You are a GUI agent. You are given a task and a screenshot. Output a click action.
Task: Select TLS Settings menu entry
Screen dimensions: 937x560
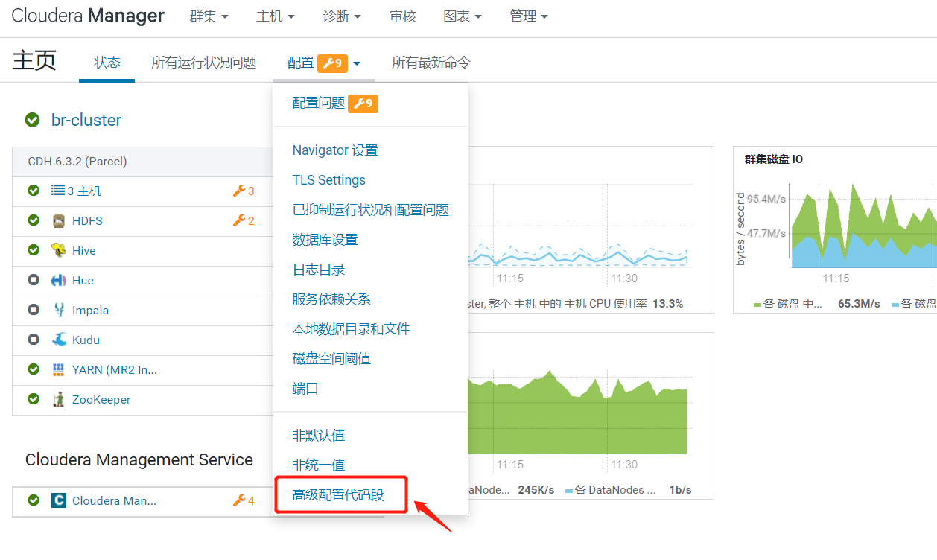coord(329,180)
